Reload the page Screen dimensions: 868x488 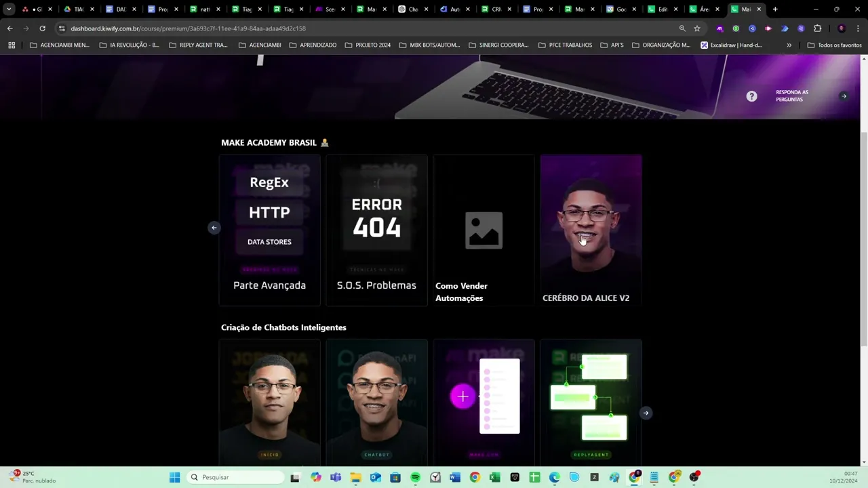(42, 28)
